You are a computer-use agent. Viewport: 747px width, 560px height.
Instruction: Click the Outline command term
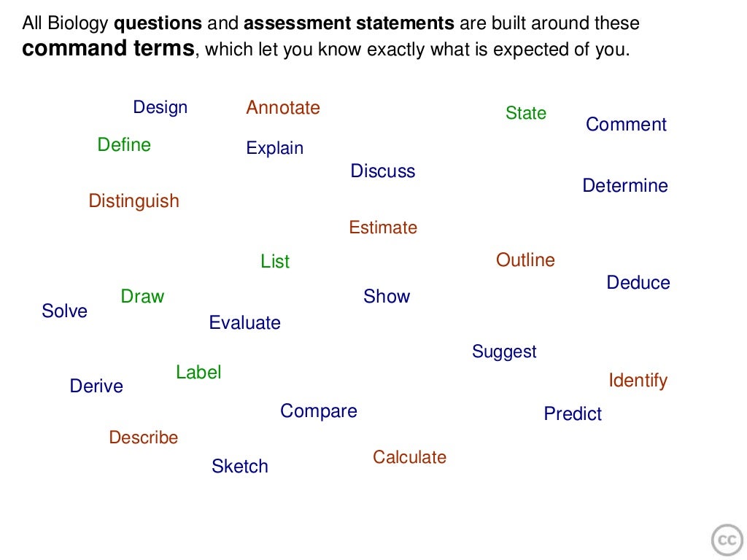[525, 260]
